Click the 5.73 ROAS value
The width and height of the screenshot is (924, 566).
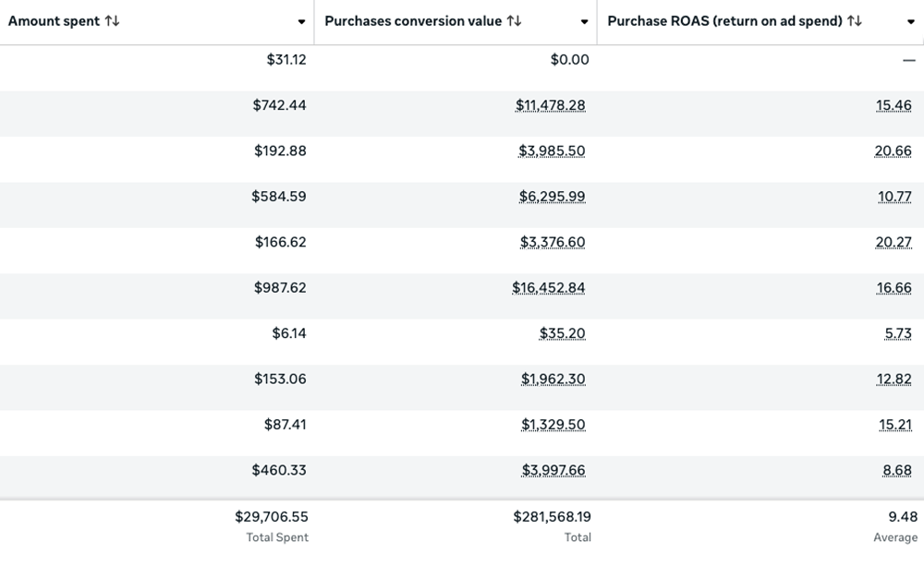tap(897, 333)
